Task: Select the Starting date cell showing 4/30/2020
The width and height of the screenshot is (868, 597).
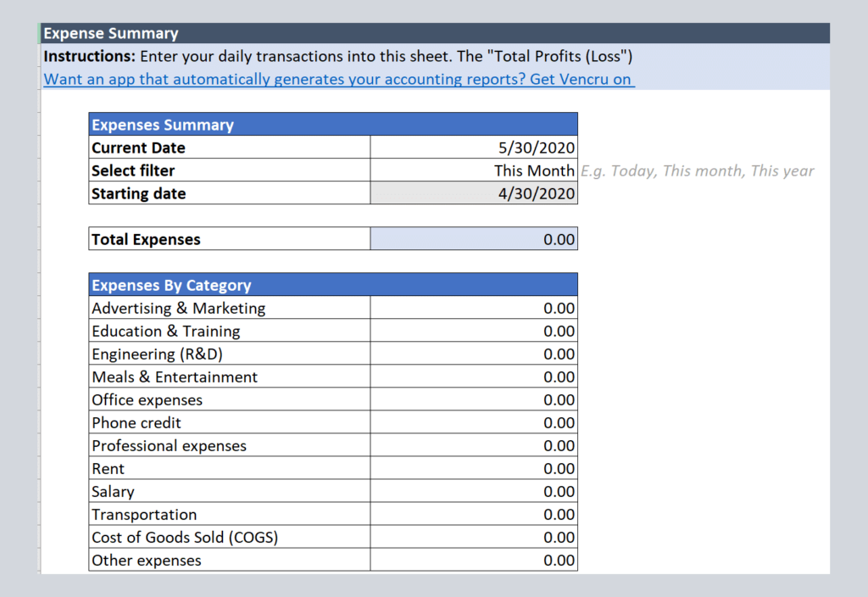Action: (x=474, y=193)
